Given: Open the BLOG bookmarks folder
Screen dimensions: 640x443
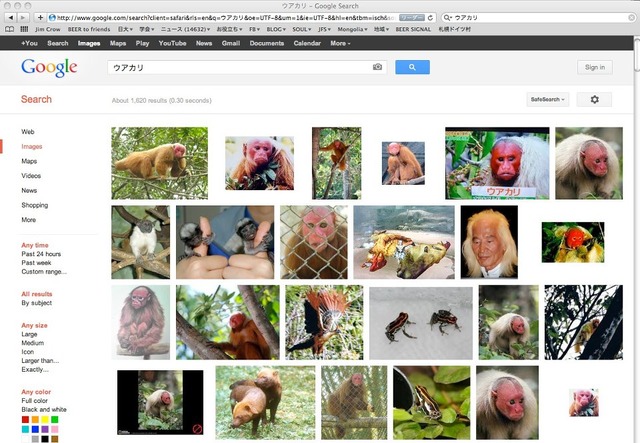Looking at the screenshot, I should point(276,29).
